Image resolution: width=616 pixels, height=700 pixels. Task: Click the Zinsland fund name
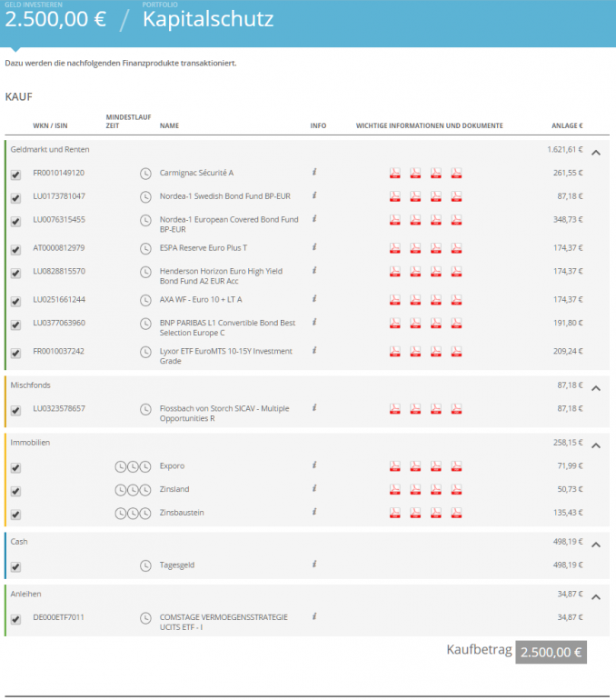[x=174, y=489]
